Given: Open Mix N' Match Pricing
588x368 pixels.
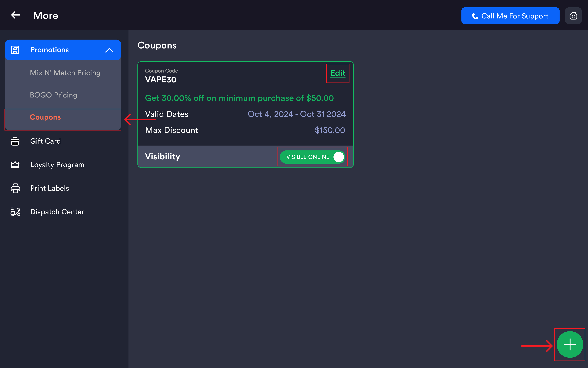Looking at the screenshot, I should click(x=65, y=73).
